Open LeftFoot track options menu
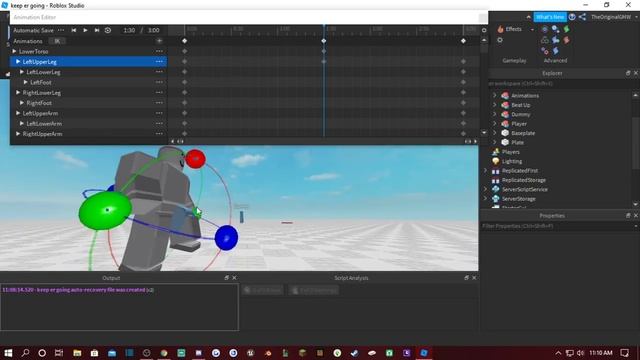 (x=159, y=82)
